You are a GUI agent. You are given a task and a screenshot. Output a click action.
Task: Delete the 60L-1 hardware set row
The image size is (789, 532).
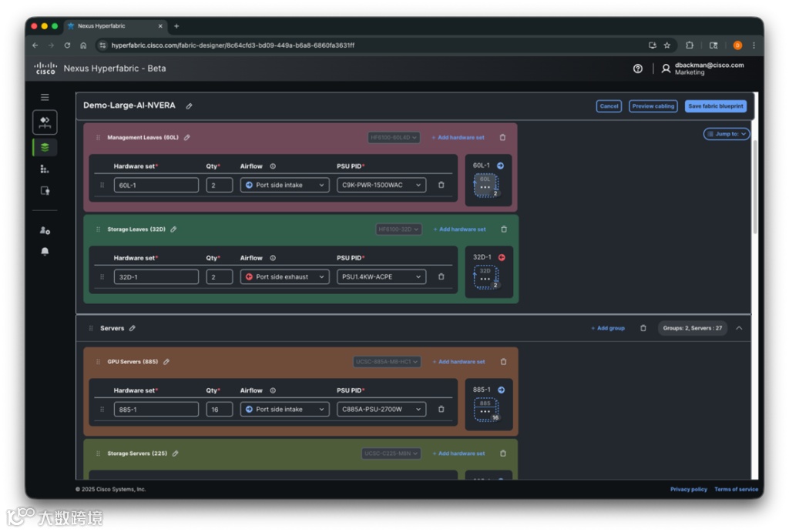pyautogui.click(x=442, y=185)
